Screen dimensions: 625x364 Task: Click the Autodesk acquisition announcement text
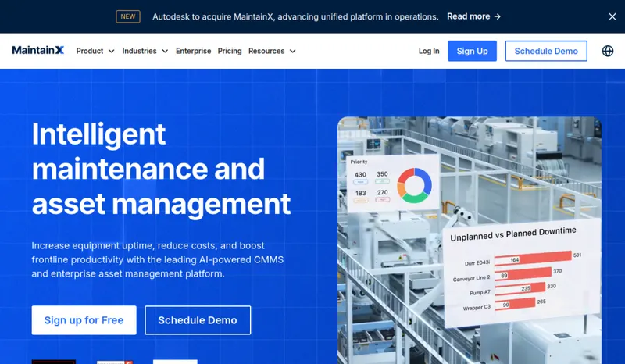(295, 16)
